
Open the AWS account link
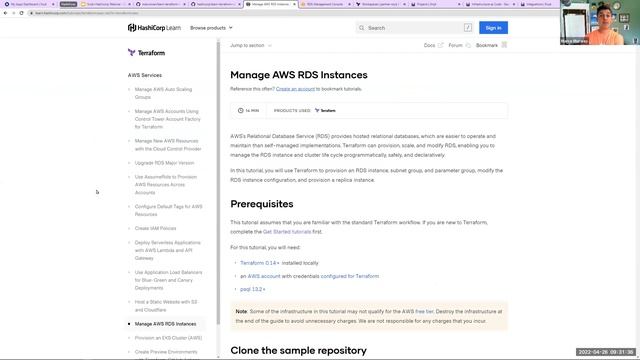tap(264, 276)
